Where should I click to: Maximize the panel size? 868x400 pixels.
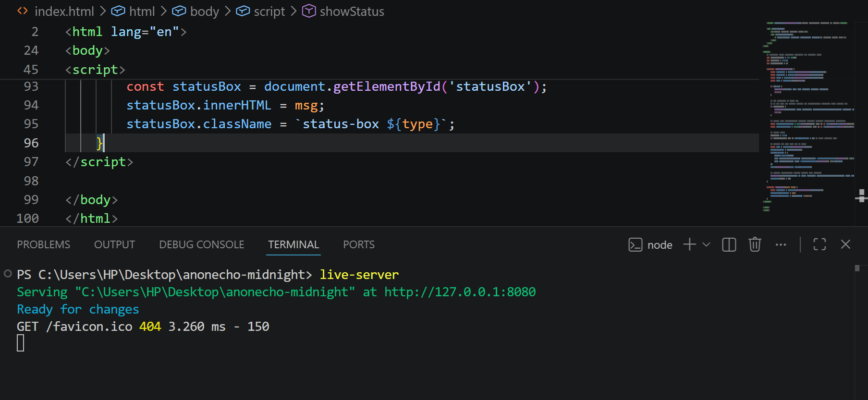coord(820,244)
